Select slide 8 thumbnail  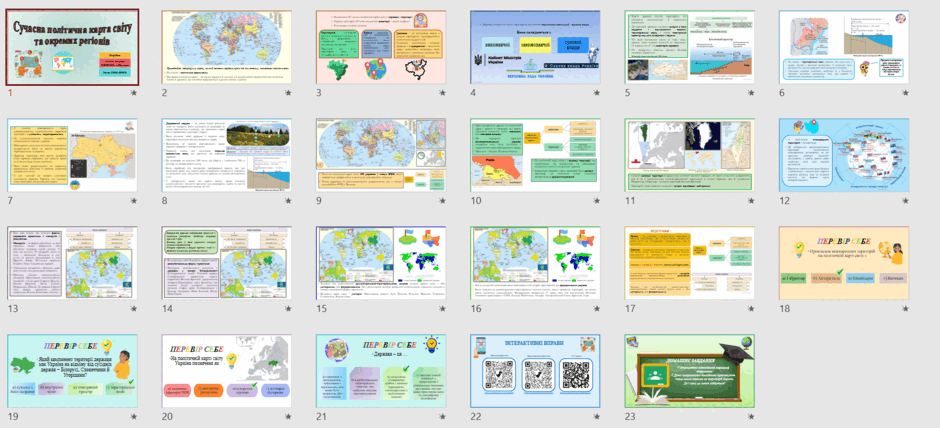coord(227,155)
